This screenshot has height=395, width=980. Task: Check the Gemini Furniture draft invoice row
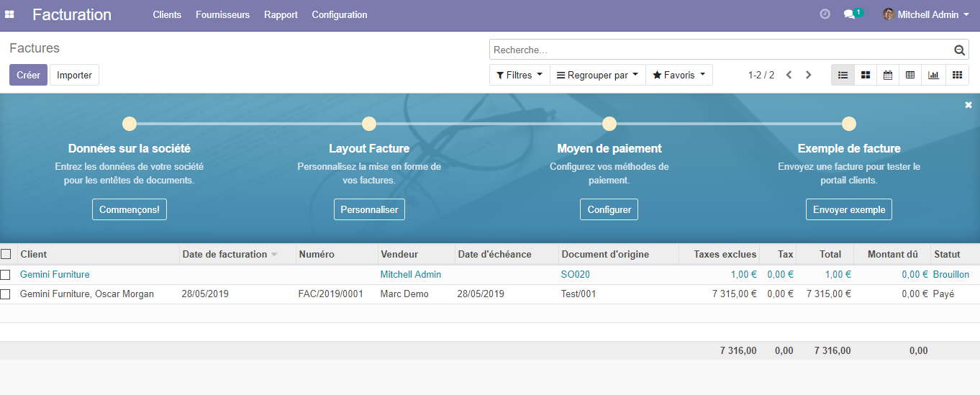[x=6, y=275]
